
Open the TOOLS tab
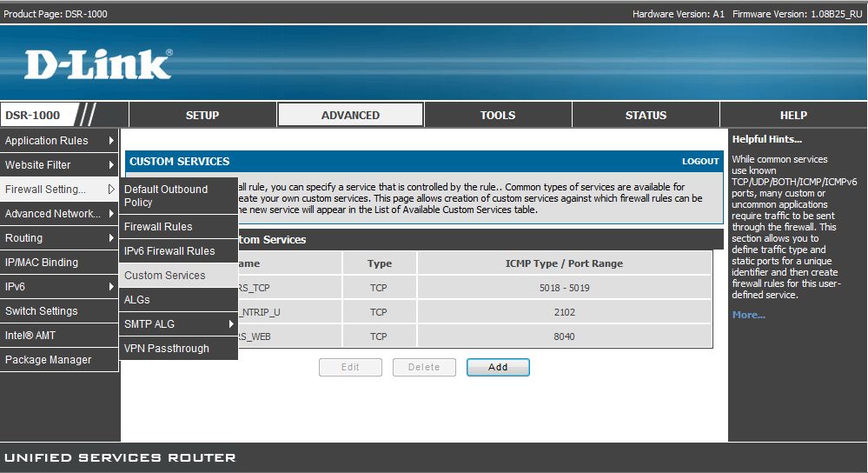[x=498, y=115]
